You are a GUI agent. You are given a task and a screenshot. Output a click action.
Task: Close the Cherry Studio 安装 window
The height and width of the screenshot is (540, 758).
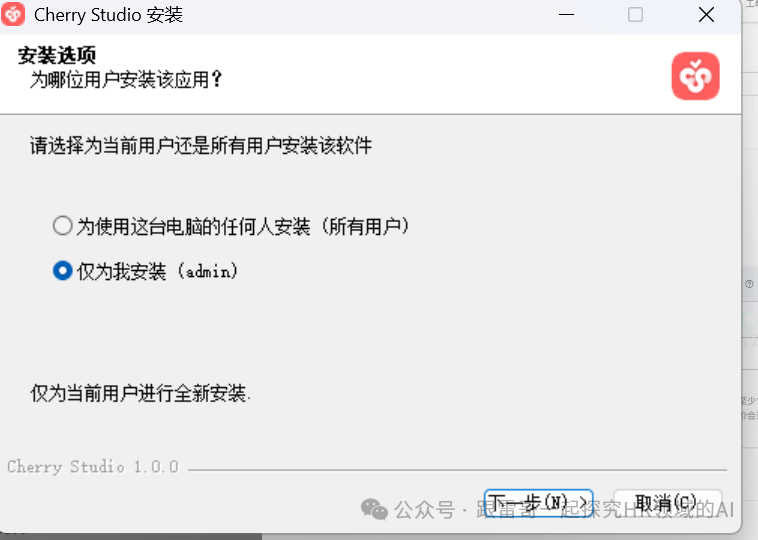click(x=706, y=15)
